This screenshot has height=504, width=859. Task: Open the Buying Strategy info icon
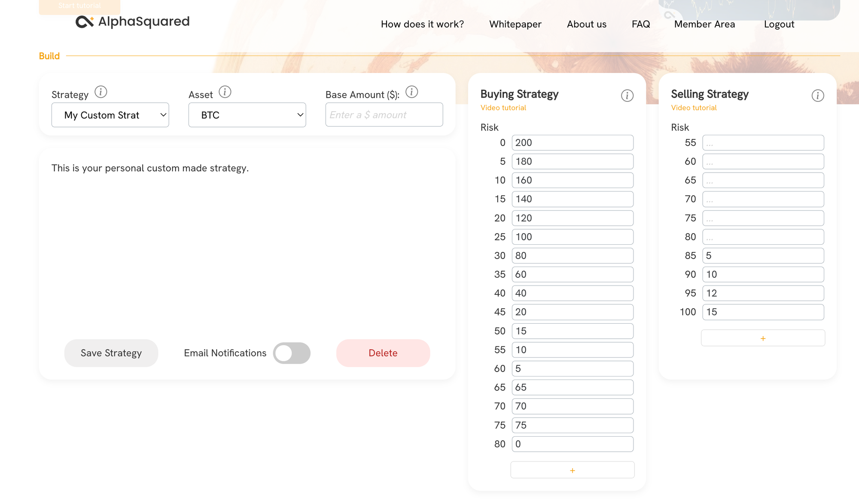click(x=627, y=96)
